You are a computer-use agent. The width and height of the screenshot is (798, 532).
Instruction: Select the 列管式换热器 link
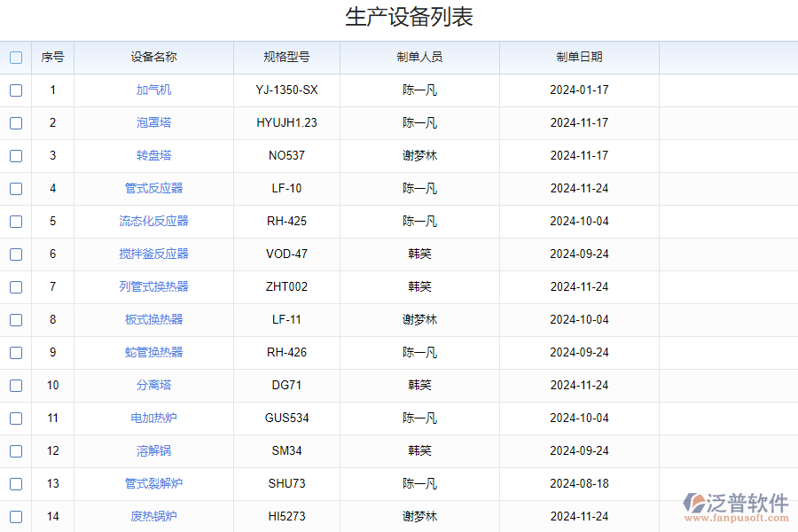click(153, 287)
